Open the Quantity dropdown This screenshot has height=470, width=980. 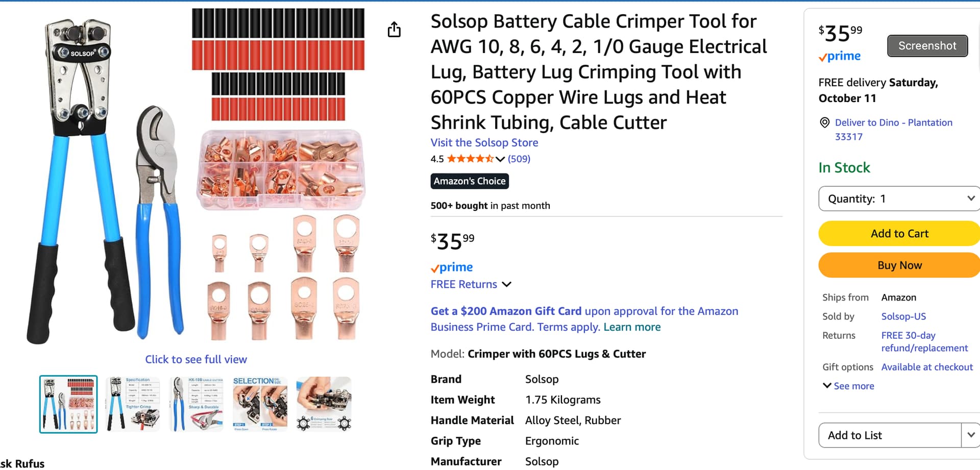tap(899, 199)
